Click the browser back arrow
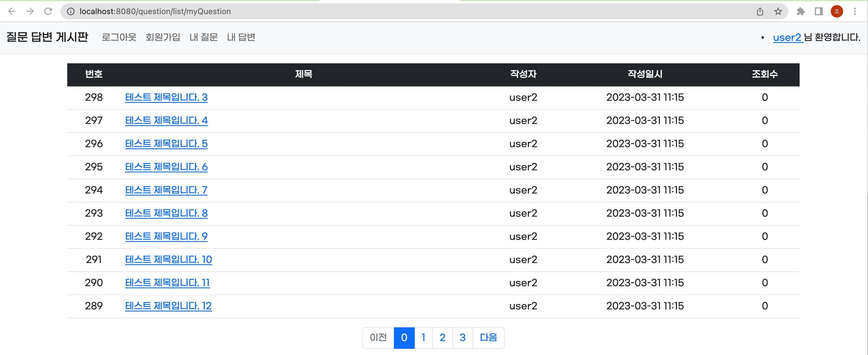The height and width of the screenshot is (355, 868). click(x=12, y=12)
